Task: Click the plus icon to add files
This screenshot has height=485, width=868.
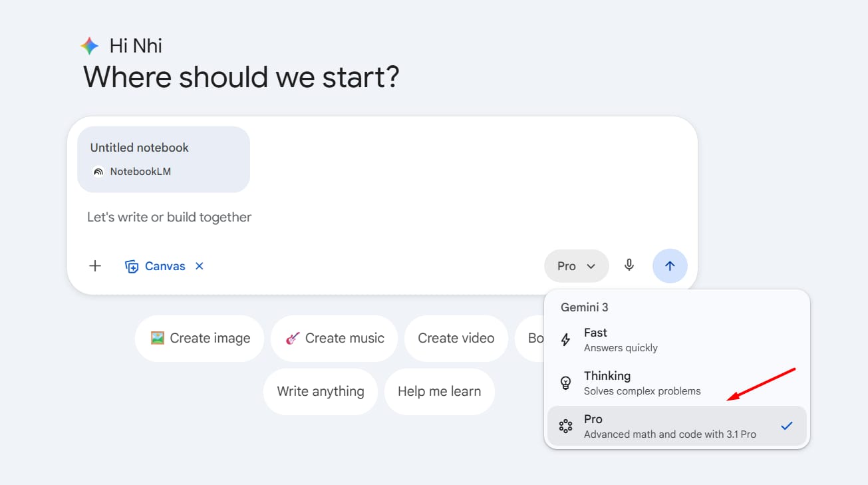Action: tap(95, 266)
